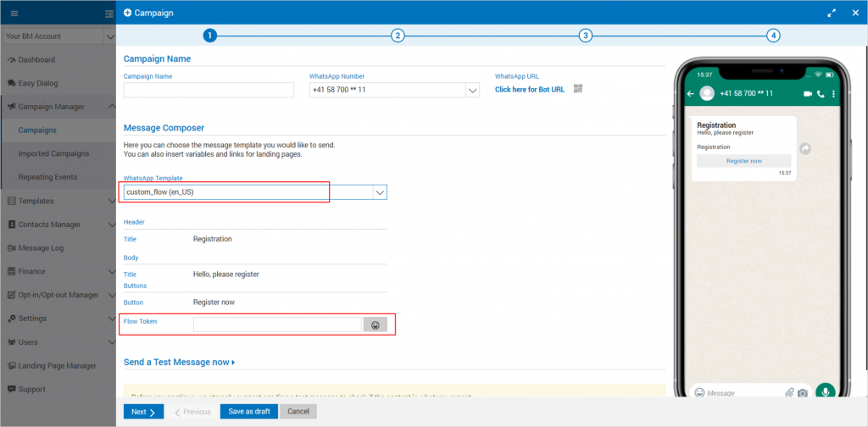Click the expand fullscreen icon in title bar
This screenshot has width=868, height=427.
(832, 13)
